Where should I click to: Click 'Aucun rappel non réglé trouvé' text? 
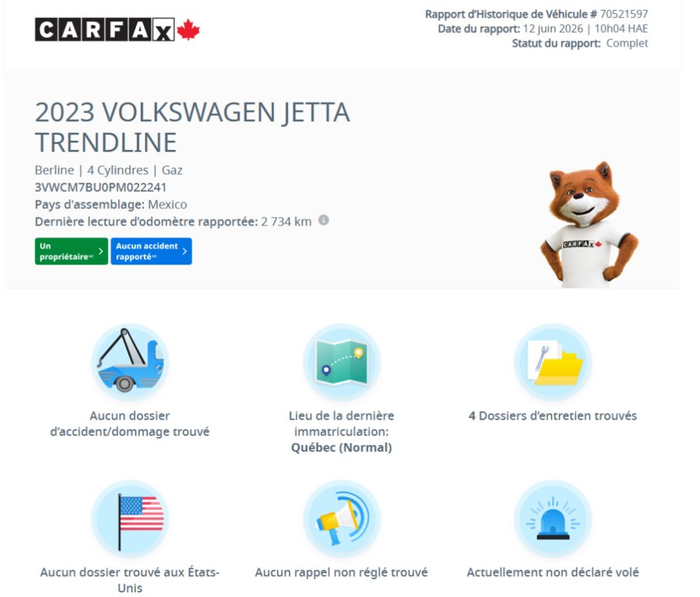342,572
